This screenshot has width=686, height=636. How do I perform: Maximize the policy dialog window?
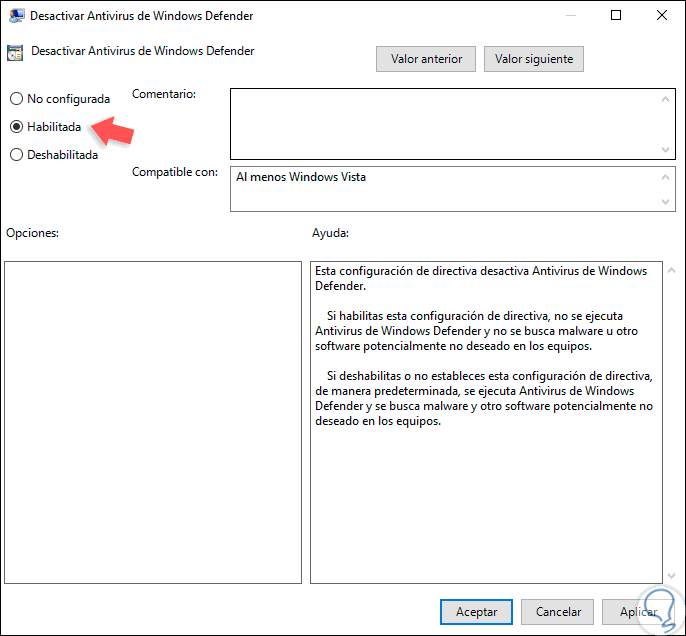[x=616, y=15]
